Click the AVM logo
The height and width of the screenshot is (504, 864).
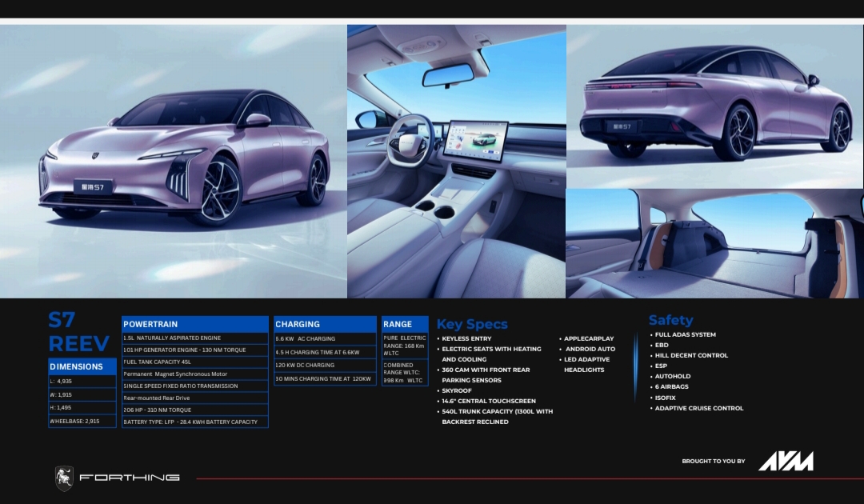pos(786,461)
